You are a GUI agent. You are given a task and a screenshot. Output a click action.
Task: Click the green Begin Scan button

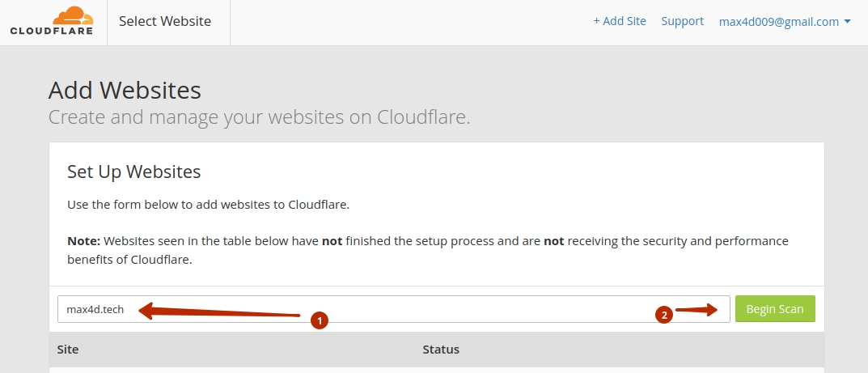tap(775, 309)
